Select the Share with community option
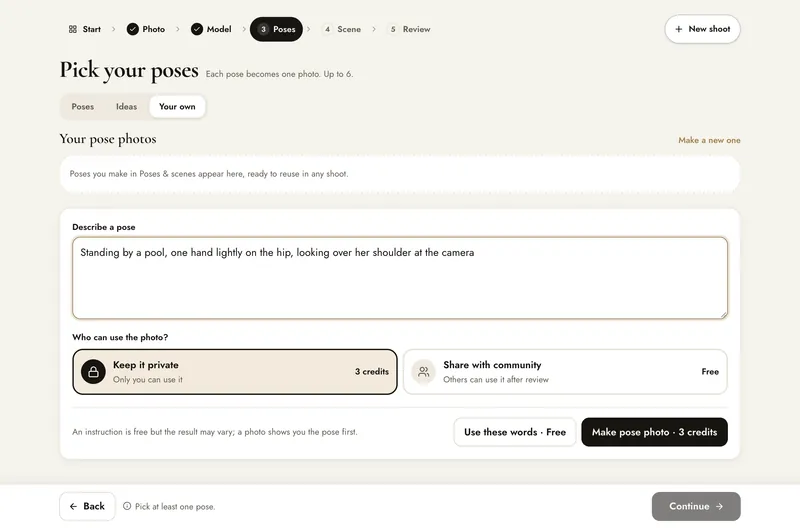The image size is (800, 528). pos(565,372)
